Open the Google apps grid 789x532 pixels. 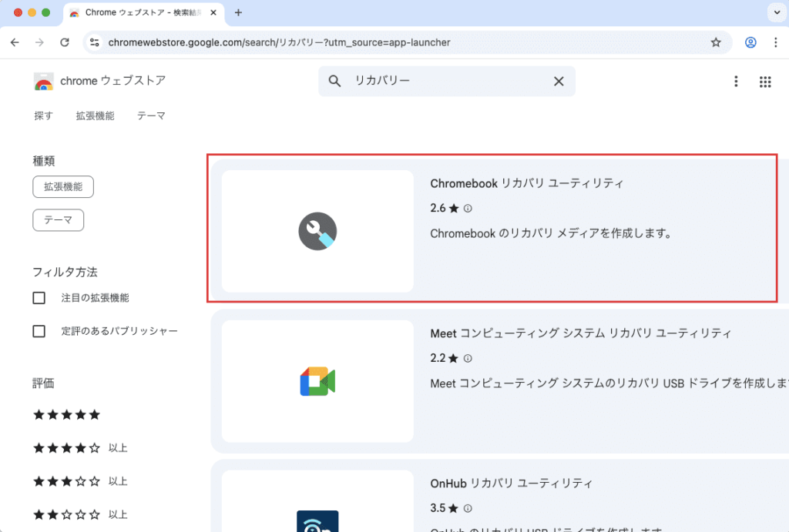coord(765,82)
